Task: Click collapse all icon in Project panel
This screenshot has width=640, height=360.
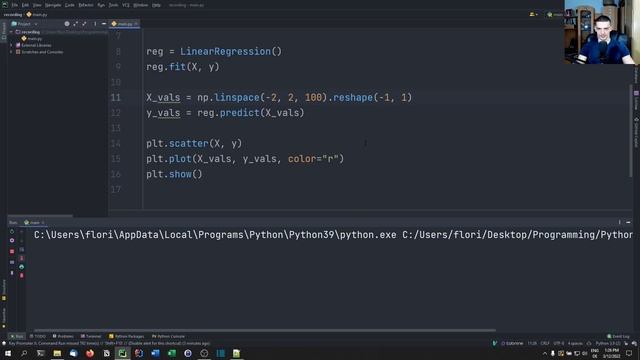Action: (x=84, y=24)
